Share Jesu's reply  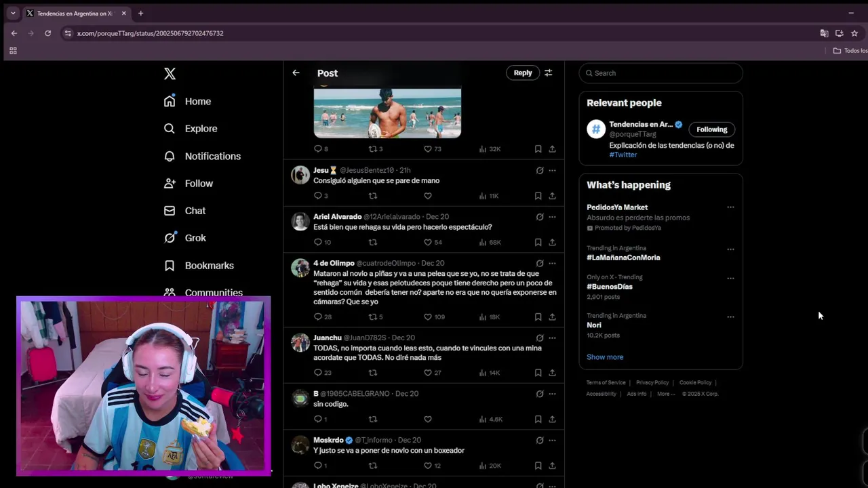pyautogui.click(x=552, y=196)
